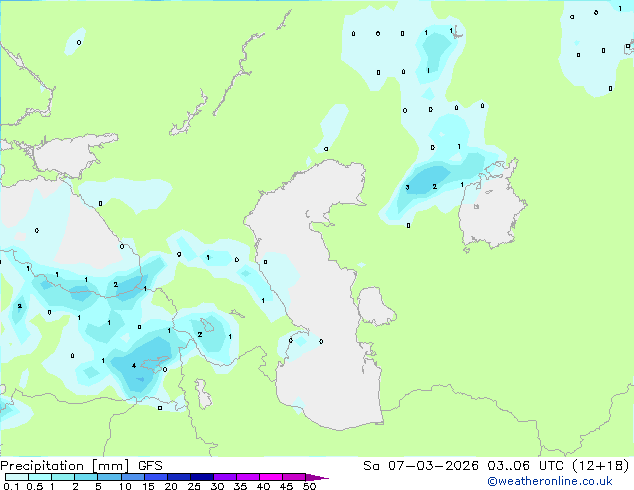
Task: Click the "Precipitation [mm]" title text
Action: pyautogui.click(x=65, y=466)
